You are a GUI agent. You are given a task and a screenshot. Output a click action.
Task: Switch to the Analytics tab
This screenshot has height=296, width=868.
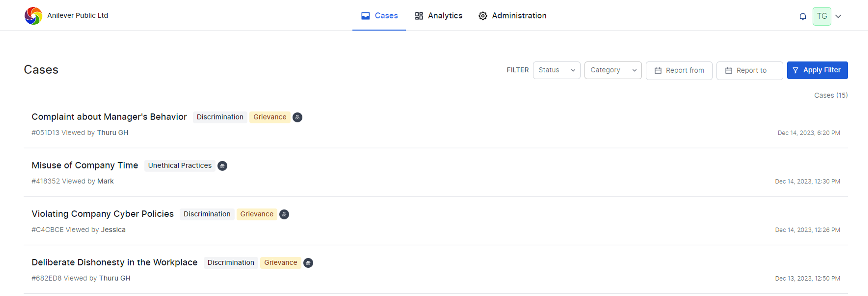pyautogui.click(x=438, y=16)
